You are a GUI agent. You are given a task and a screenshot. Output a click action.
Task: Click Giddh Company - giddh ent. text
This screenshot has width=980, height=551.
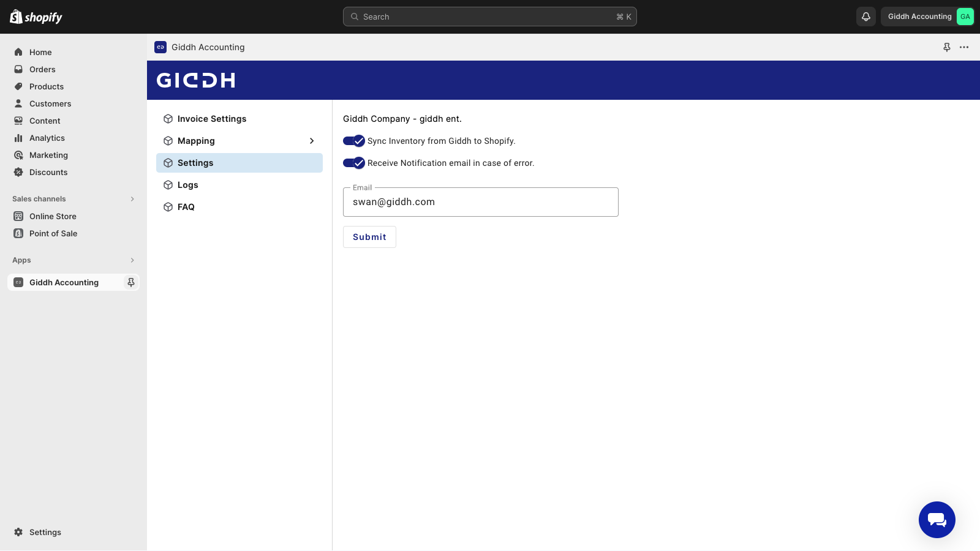click(402, 119)
